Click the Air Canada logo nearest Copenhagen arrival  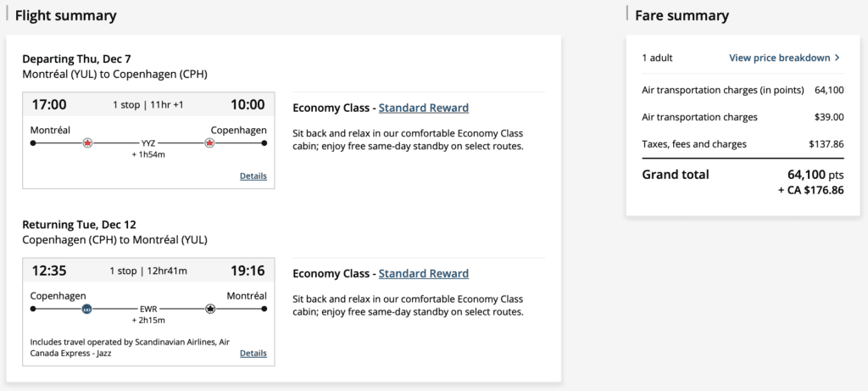(x=209, y=143)
